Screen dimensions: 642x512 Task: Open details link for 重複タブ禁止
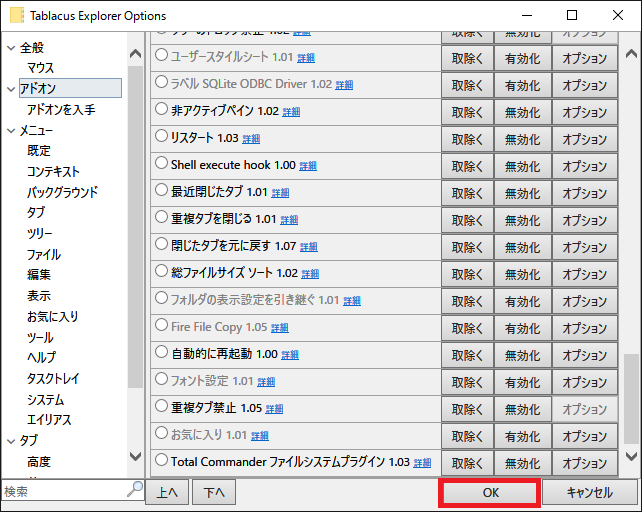(x=274, y=409)
